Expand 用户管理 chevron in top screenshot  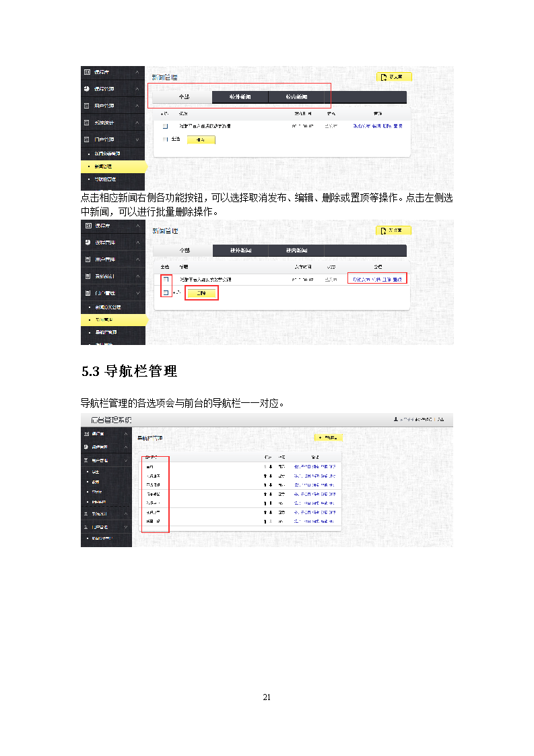pos(137,106)
